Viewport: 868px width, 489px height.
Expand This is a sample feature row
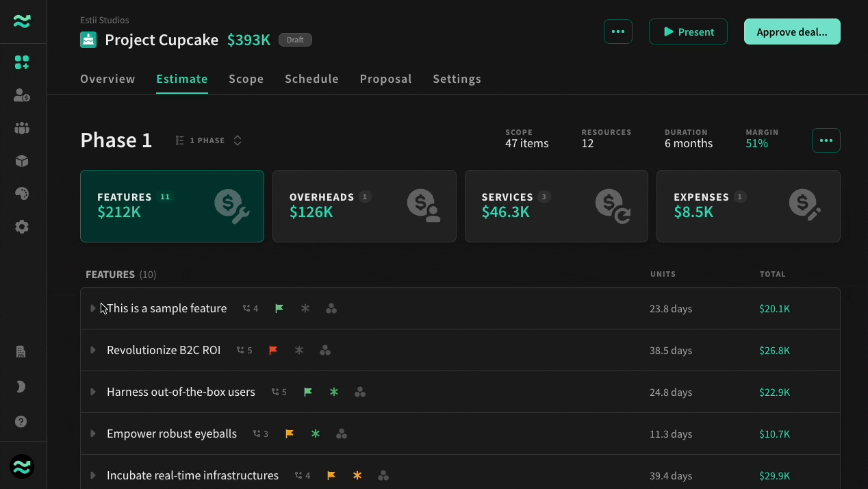click(x=93, y=309)
